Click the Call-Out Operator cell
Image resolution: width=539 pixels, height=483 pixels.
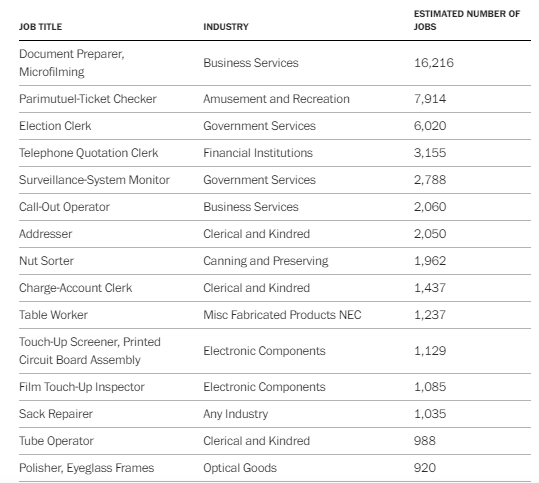point(64,207)
